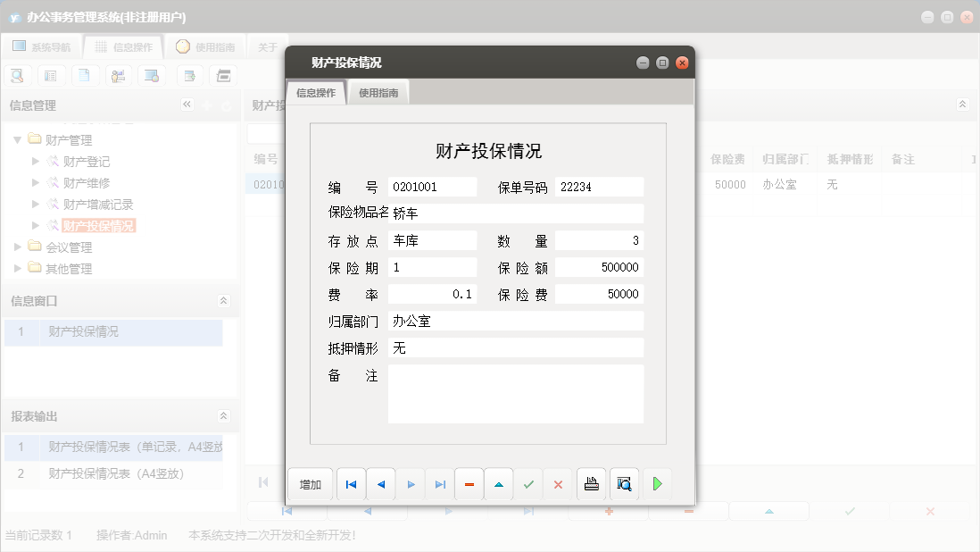The width and height of the screenshot is (980, 552).
Task: Click the red X to cancel editing
Action: point(558,483)
